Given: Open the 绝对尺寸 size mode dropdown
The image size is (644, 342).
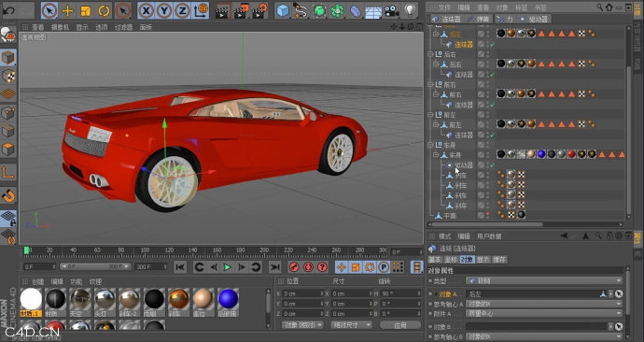Looking at the screenshot, I should (x=351, y=325).
